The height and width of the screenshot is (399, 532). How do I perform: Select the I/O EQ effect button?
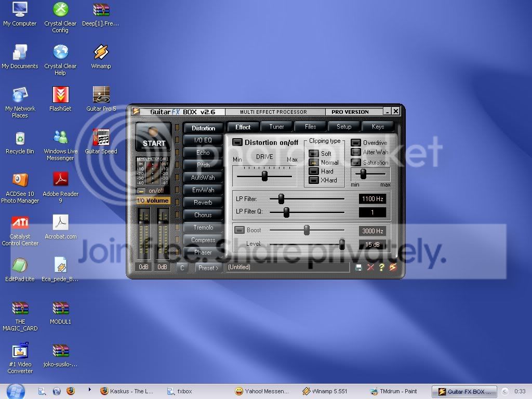[203, 140]
